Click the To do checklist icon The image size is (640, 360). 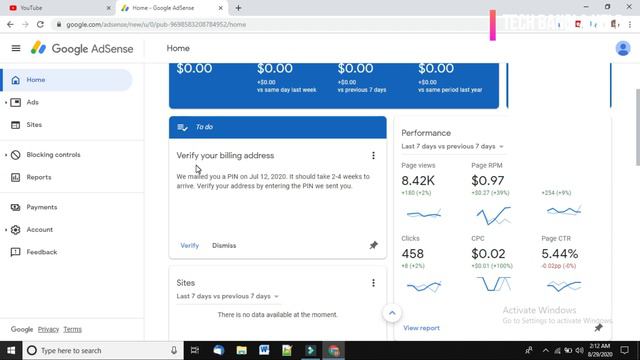point(182,127)
